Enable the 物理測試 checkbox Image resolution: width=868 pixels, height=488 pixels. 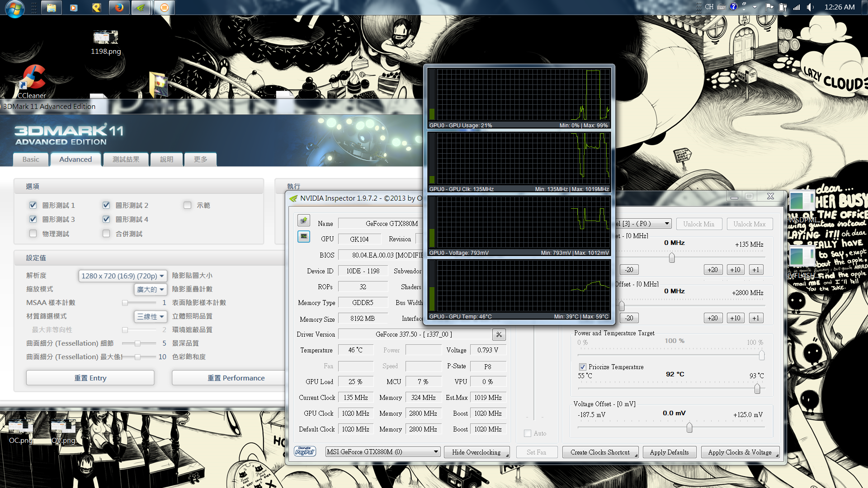tap(33, 234)
